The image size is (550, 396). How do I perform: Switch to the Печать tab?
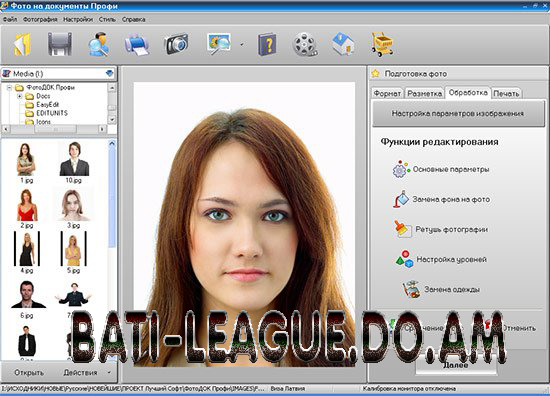[x=506, y=94]
